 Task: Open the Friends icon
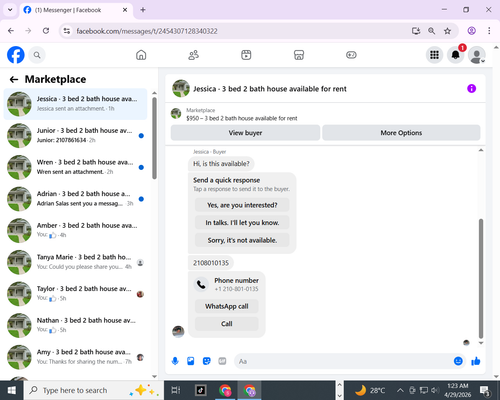click(194, 55)
